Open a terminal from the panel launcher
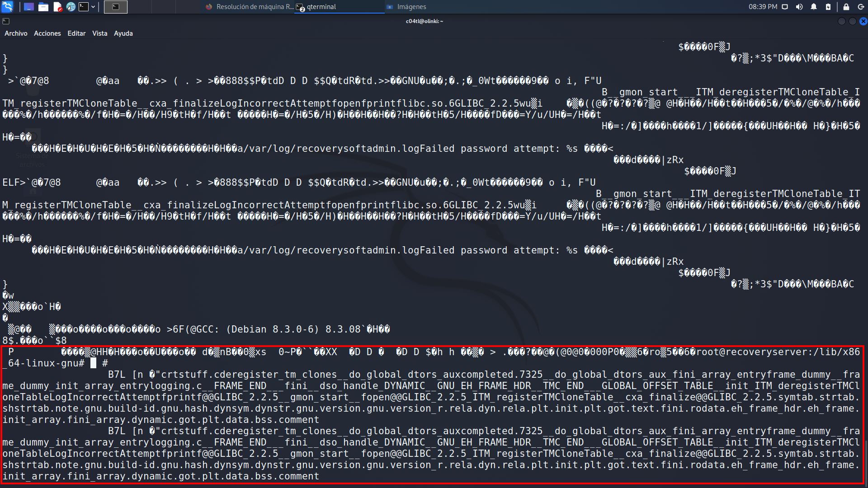This screenshot has height=488, width=868. tap(83, 6)
